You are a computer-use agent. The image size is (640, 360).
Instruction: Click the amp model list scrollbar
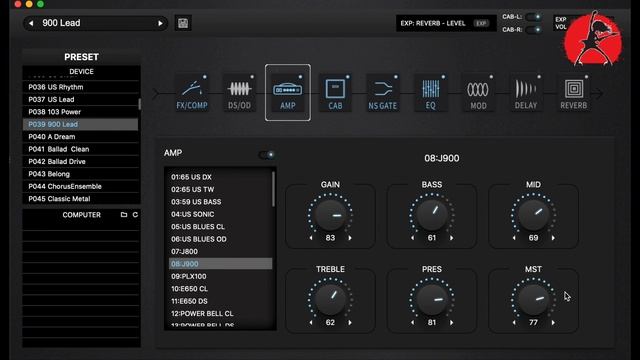point(273,189)
